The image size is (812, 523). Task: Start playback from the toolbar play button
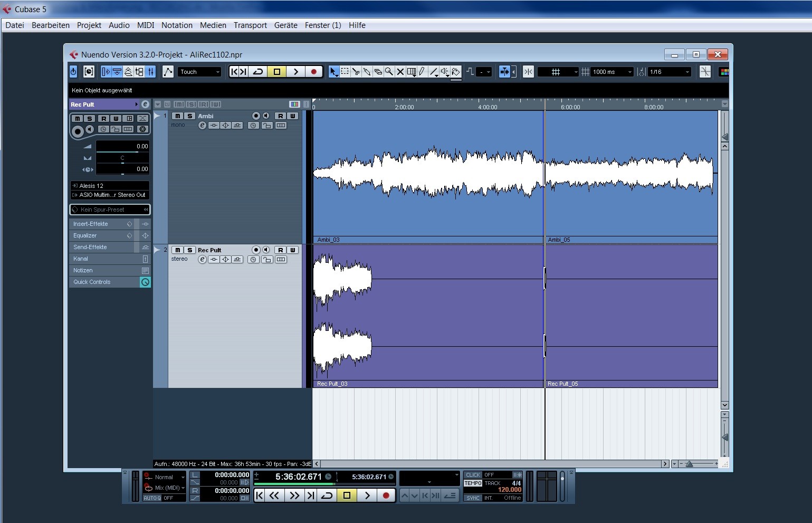[295, 72]
